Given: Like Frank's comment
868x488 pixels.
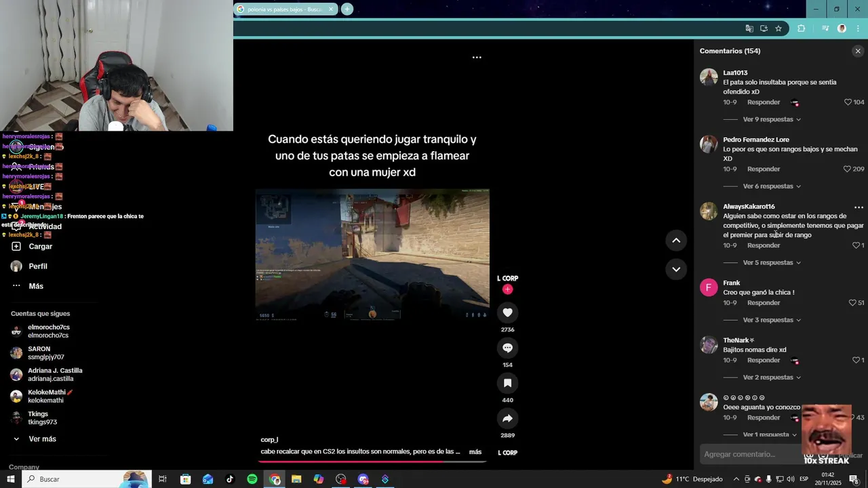Looking at the screenshot, I should 852,303.
